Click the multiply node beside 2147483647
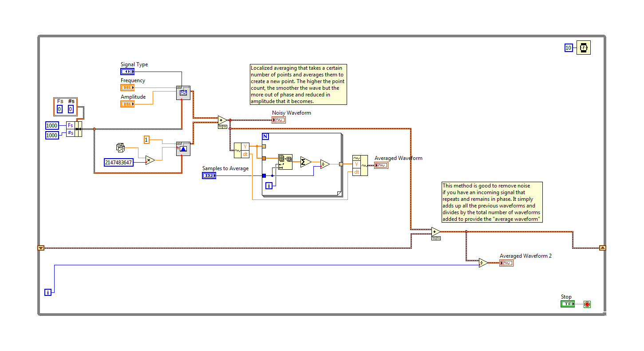The height and width of the screenshot is (351, 644). coord(150,160)
